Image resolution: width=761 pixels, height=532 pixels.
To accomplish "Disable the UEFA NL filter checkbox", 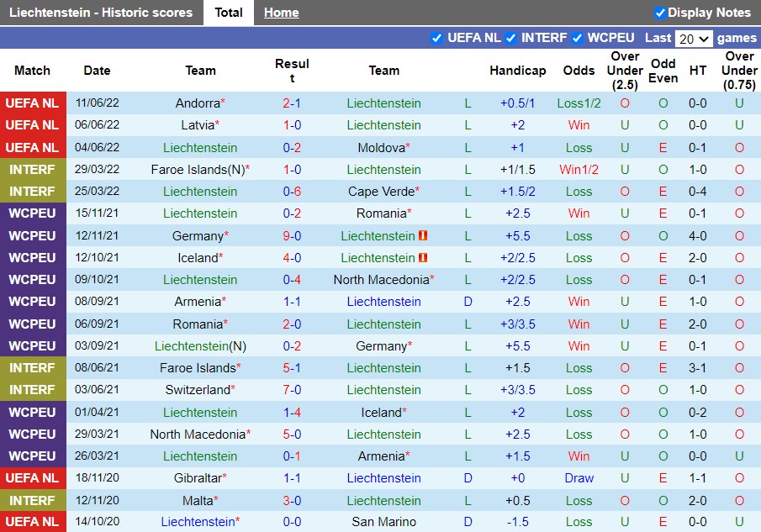I will pyautogui.click(x=437, y=38).
